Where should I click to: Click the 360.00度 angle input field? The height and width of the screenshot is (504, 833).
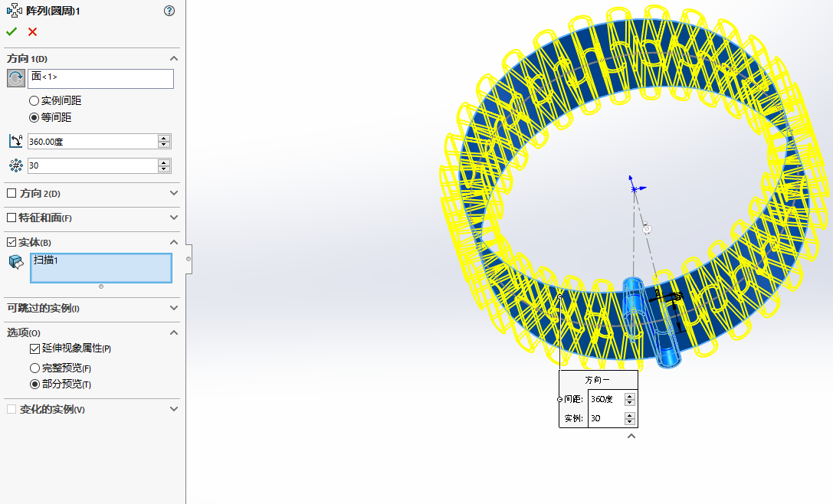93,141
